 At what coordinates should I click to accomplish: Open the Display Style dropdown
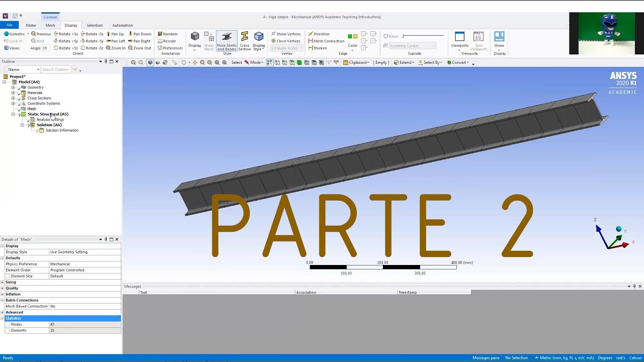(x=259, y=41)
